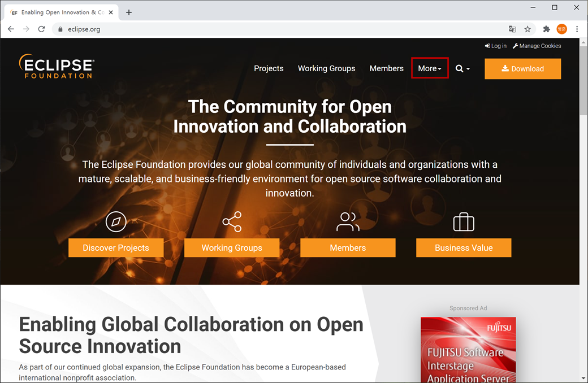
Task: Click heading 'Enabling Global Collaboration on Open Source Innovation'
Action: (191, 335)
